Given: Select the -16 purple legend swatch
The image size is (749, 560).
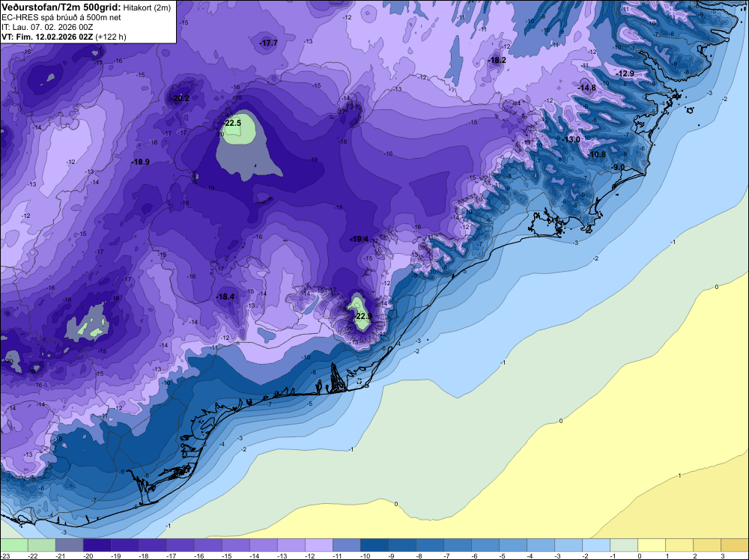Looking at the screenshot, I should tap(207, 545).
